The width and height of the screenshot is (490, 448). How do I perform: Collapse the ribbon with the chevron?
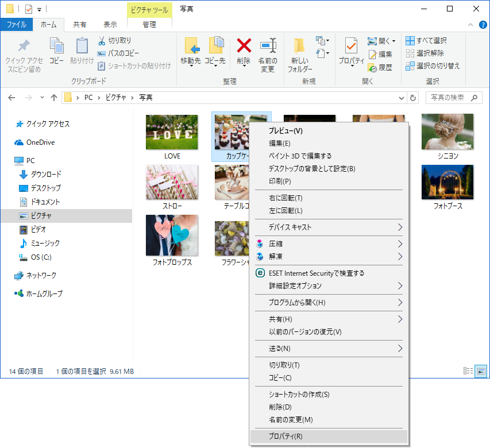pyautogui.click(x=470, y=25)
